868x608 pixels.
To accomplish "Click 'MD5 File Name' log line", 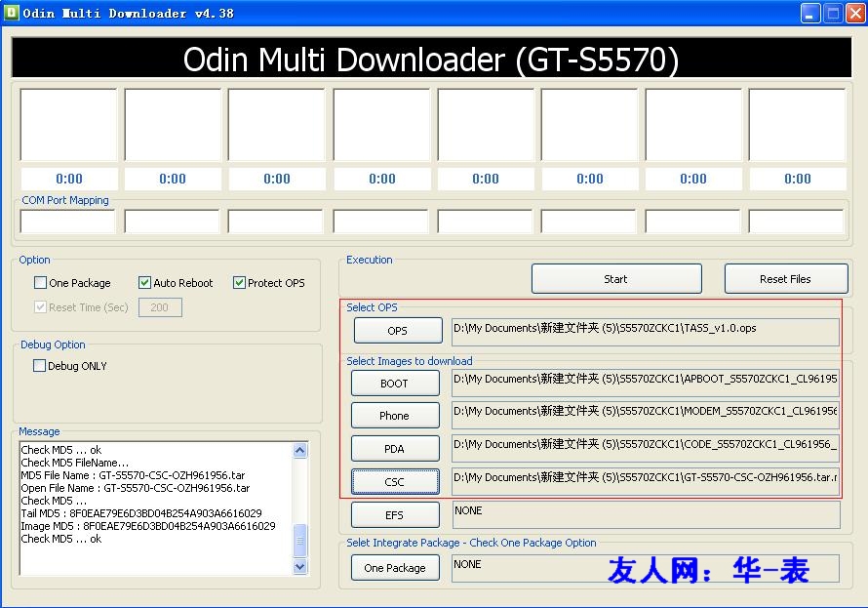I will pyautogui.click(x=133, y=475).
